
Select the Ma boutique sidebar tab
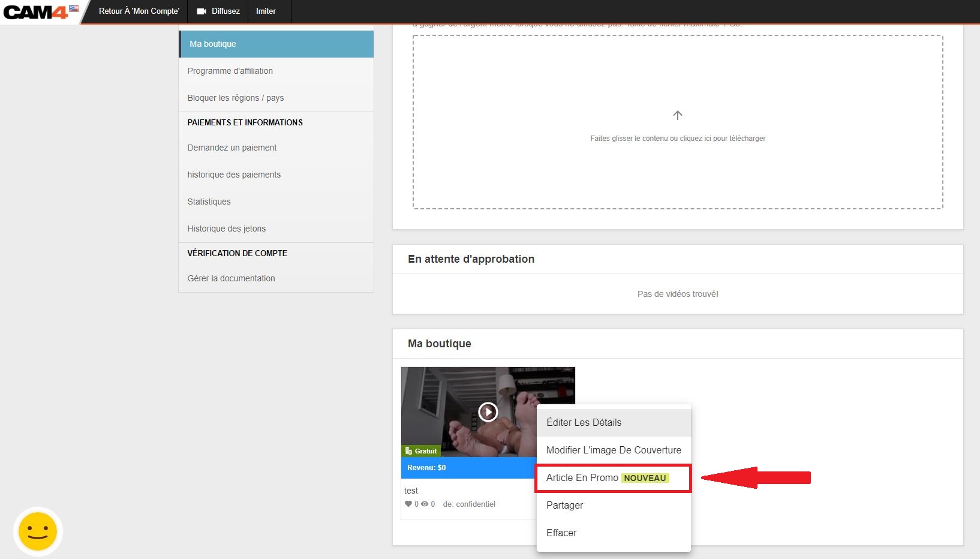(x=276, y=44)
